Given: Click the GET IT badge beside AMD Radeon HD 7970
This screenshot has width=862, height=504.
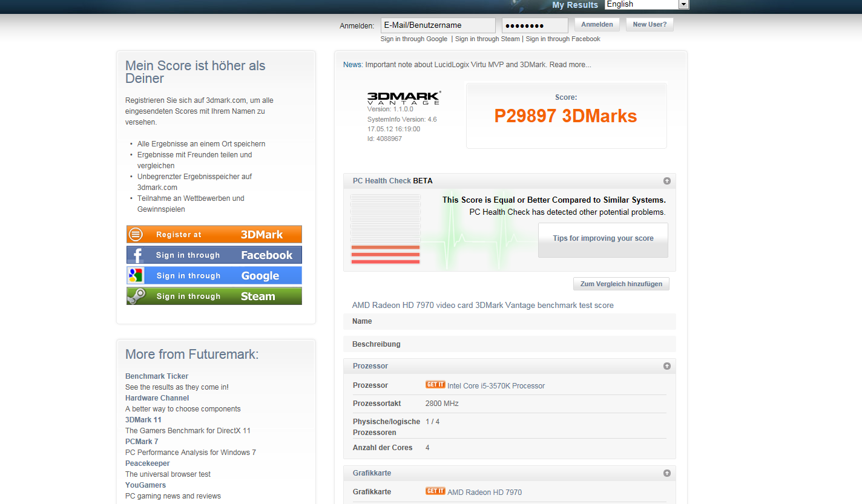Looking at the screenshot, I should click(x=435, y=491).
